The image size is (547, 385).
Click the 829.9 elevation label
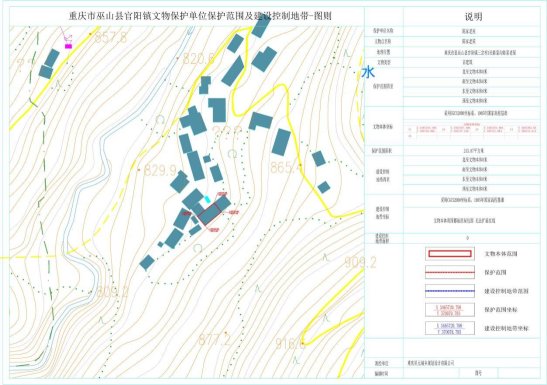pyautogui.click(x=160, y=171)
